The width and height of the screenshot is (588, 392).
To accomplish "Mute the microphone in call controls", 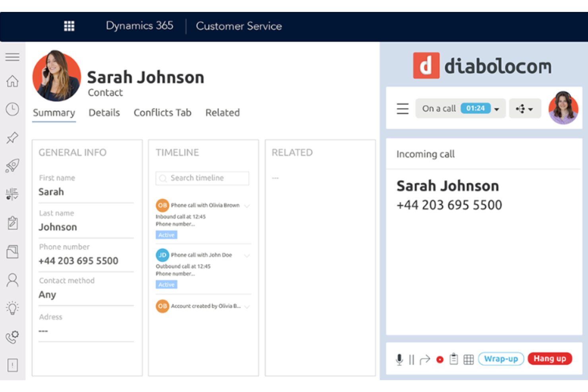I will pos(399,359).
